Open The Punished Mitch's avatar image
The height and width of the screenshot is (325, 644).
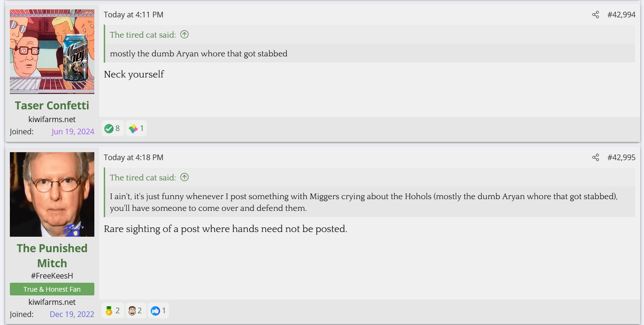(52, 194)
